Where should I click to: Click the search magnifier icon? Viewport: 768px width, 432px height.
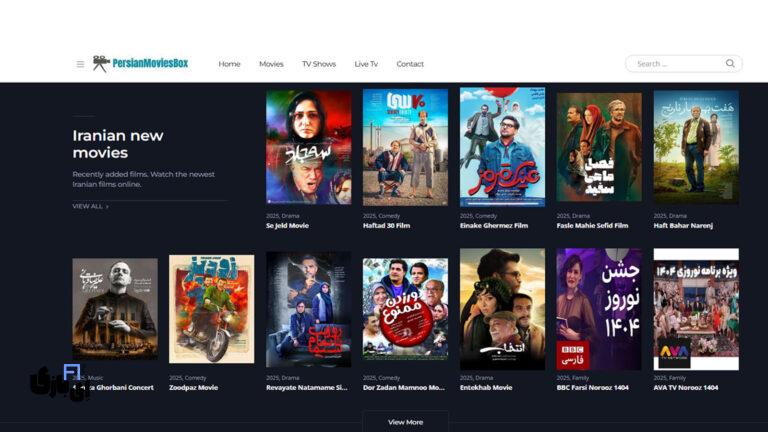(730, 64)
